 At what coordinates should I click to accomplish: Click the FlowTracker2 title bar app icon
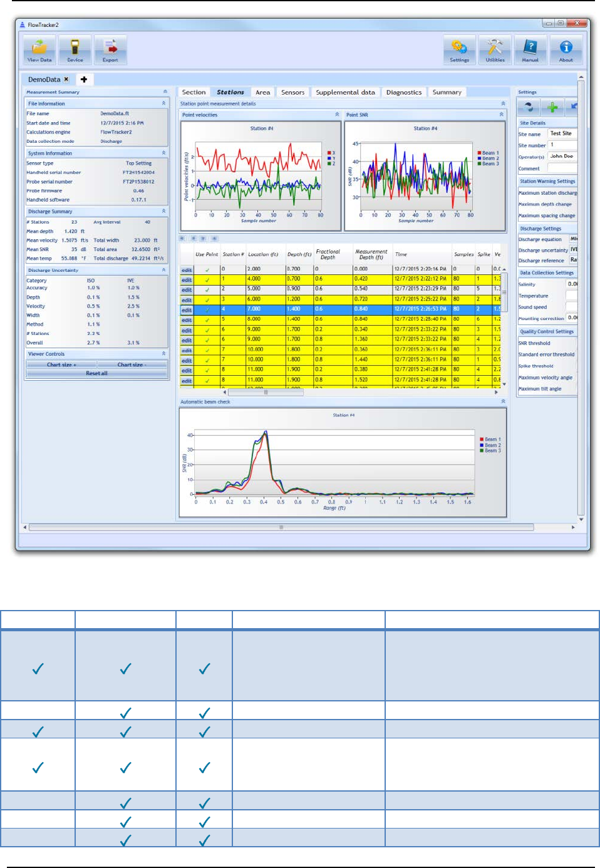(23, 25)
